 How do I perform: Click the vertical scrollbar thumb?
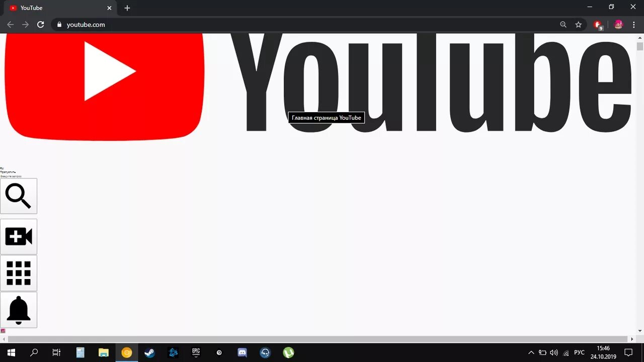click(640, 46)
